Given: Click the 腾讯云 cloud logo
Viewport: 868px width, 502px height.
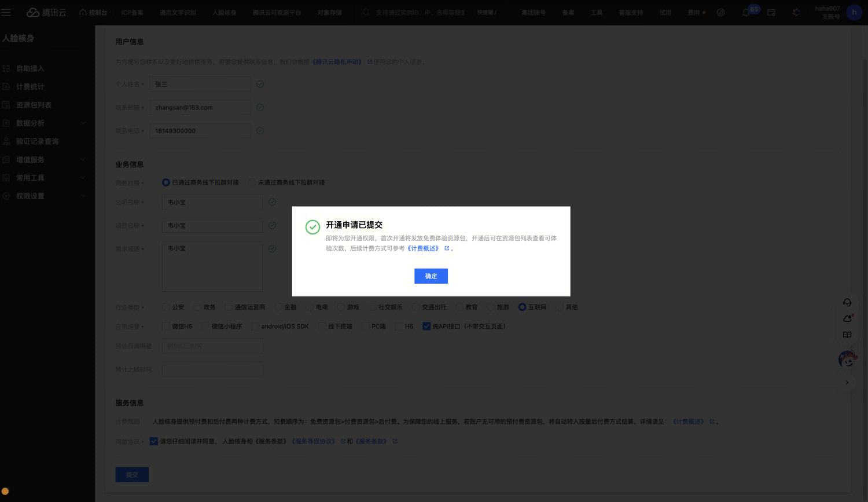Looking at the screenshot, I should [x=46, y=12].
